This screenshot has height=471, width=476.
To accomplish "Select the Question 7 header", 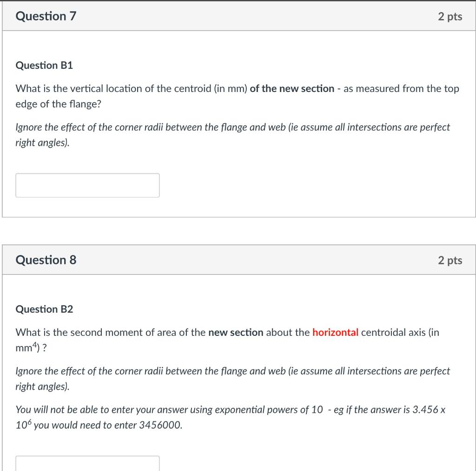I will tap(45, 16).
